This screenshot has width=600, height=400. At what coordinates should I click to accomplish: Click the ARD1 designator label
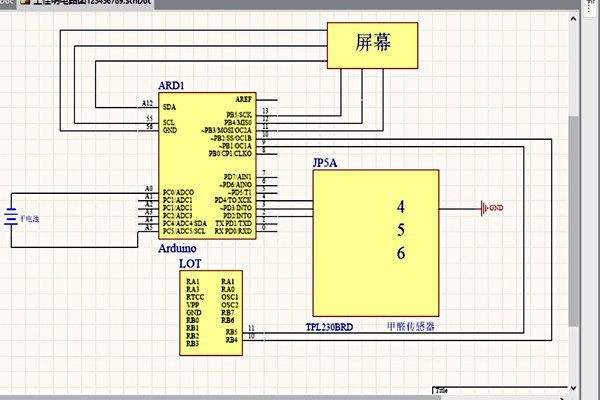coord(173,87)
